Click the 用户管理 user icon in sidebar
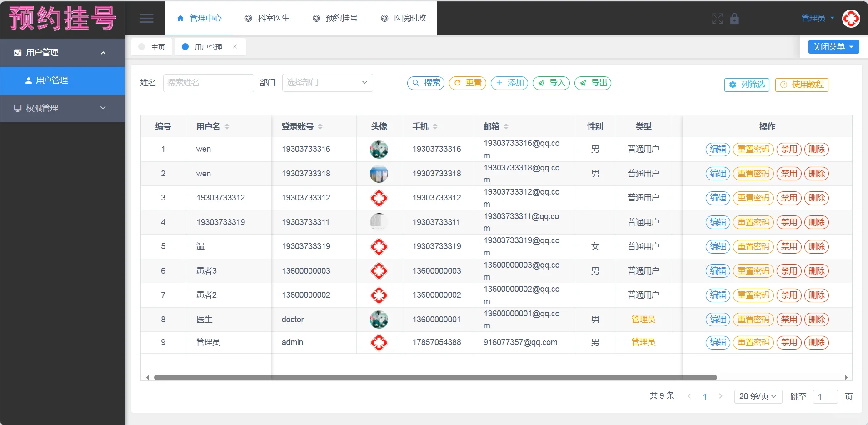Screen dimensions: 868x425 [28, 80]
